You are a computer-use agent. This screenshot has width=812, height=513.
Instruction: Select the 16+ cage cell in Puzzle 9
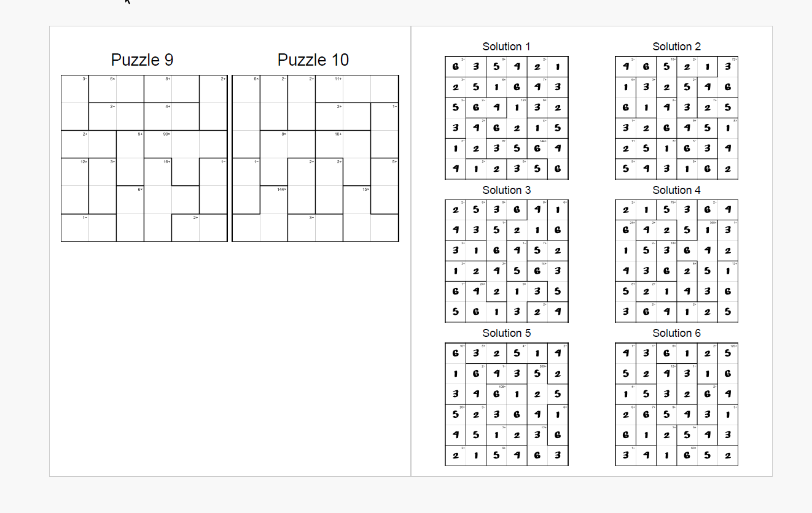click(x=158, y=172)
